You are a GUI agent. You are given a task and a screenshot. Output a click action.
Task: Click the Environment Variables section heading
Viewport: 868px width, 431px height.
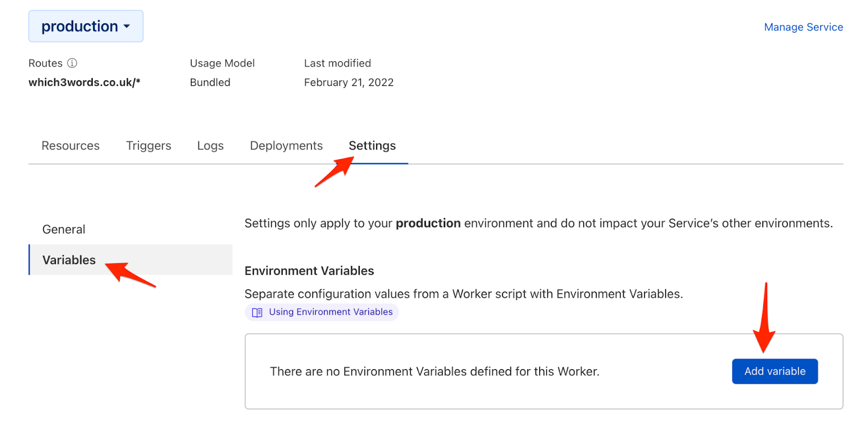pos(309,271)
